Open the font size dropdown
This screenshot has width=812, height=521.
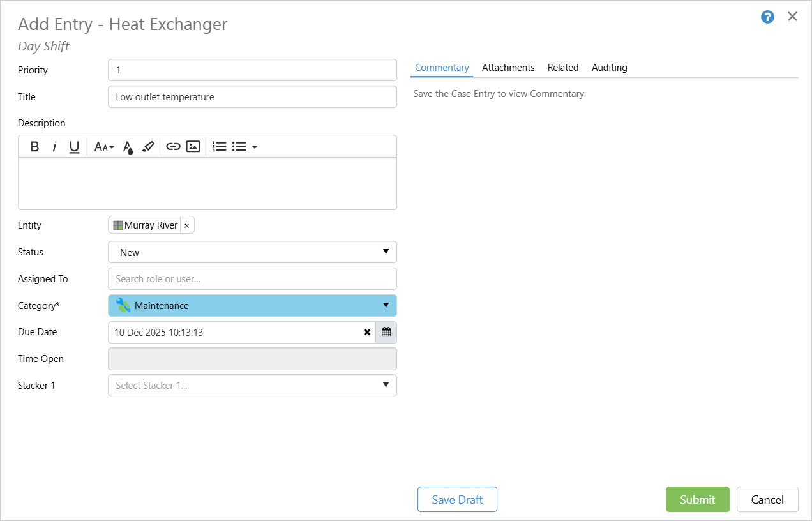[x=104, y=147]
